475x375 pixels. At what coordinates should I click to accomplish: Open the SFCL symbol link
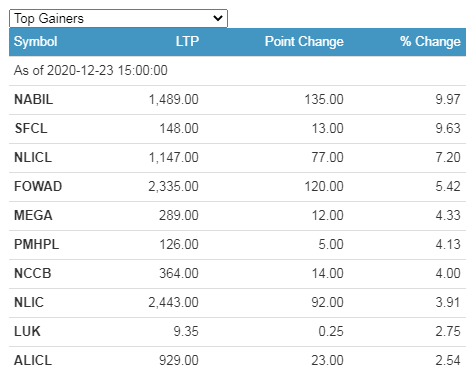[x=31, y=128]
